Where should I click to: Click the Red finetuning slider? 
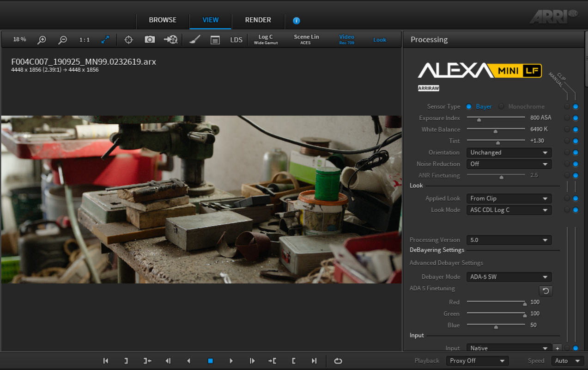(x=496, y=302)
